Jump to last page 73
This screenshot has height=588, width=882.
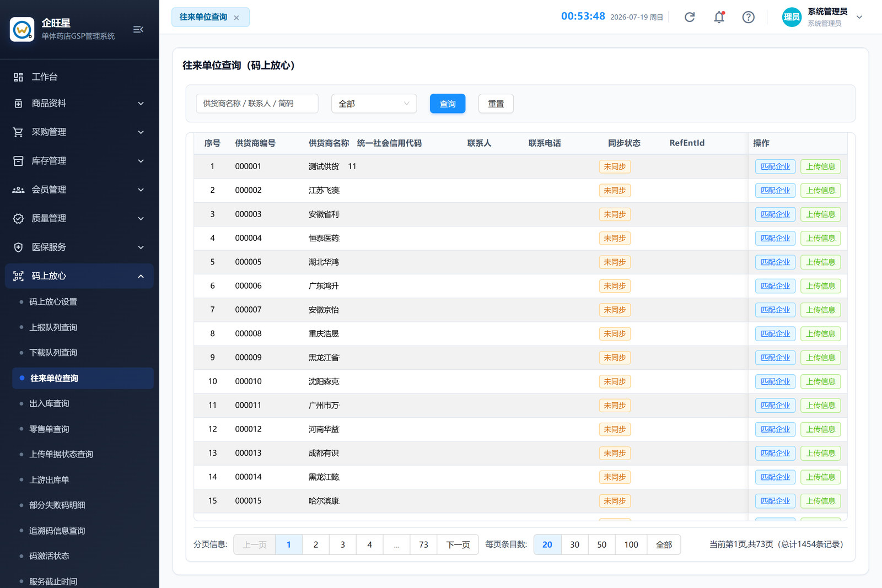[x=423, y=544]
